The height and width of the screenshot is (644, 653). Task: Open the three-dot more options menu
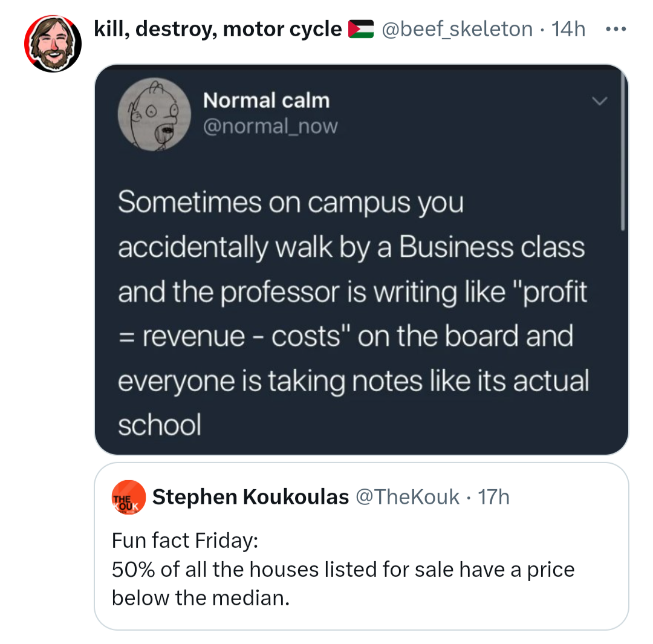click(616, 29)
